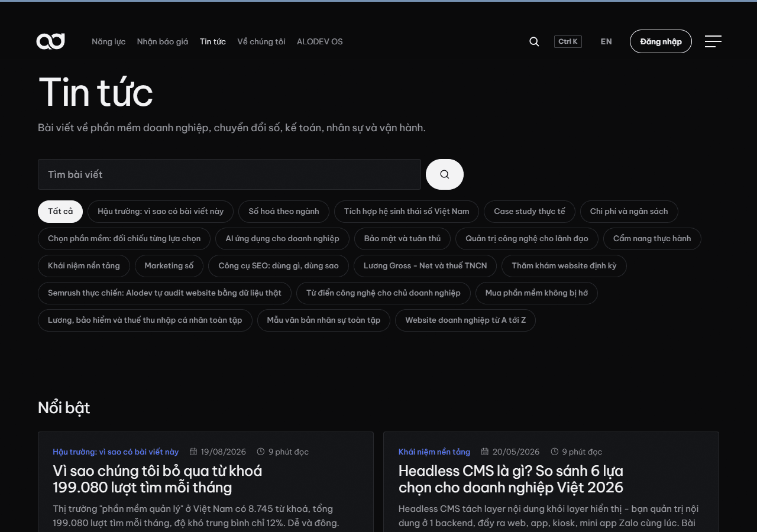Open article Vì sao chúng tôi bỏ qua từ khoá
The height and width of the screenshot is (532, 757).
point(157,479)
